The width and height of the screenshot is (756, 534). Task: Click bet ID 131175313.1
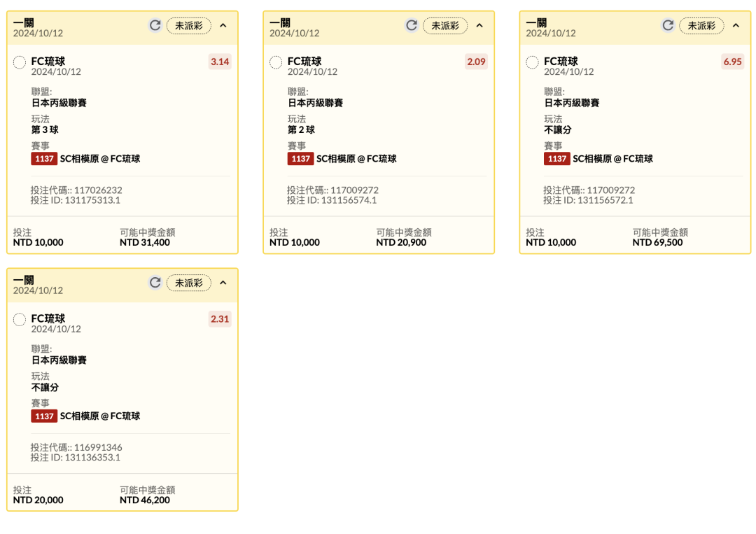click(92, 200)
